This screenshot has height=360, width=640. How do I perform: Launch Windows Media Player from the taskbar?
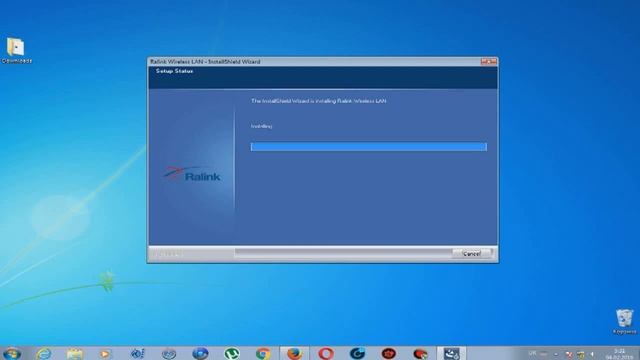pos(105,353)
